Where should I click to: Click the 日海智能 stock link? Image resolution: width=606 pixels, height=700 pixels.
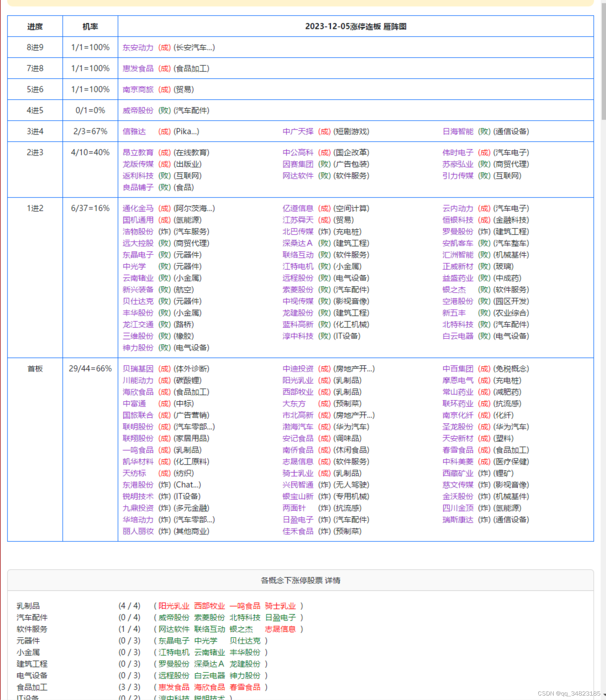458,132
